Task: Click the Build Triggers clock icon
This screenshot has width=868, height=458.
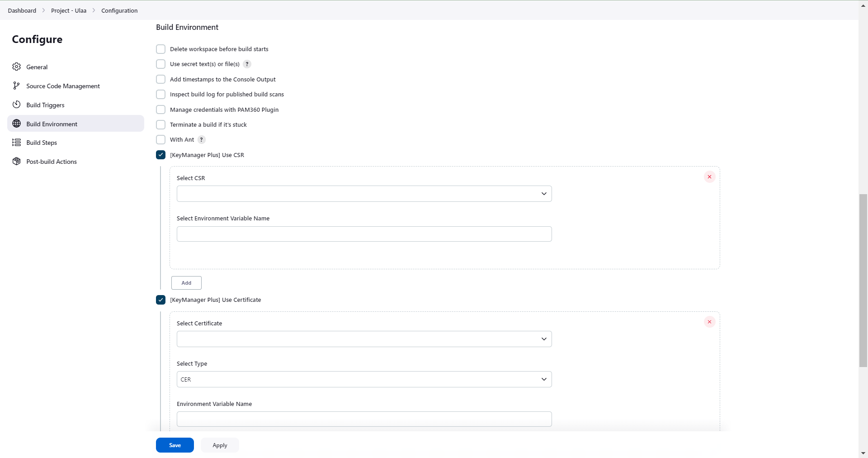Action: pyautogui.click(x=17, y=105)
